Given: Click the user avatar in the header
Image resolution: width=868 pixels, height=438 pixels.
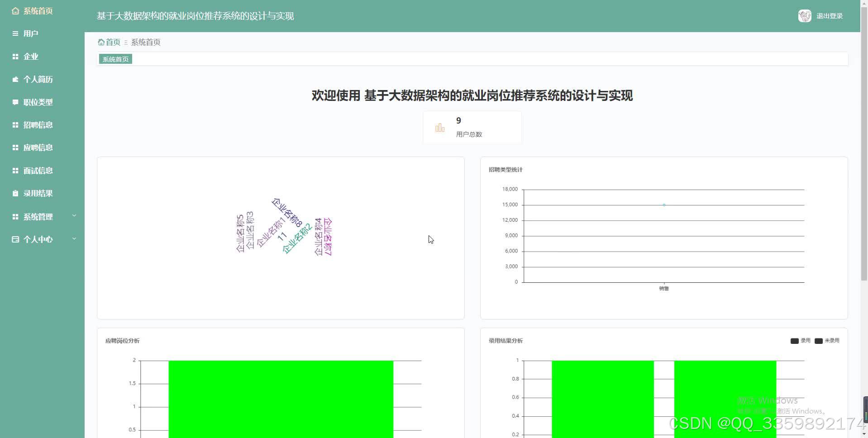Looking at the screenshot, I should click(805, 16).
